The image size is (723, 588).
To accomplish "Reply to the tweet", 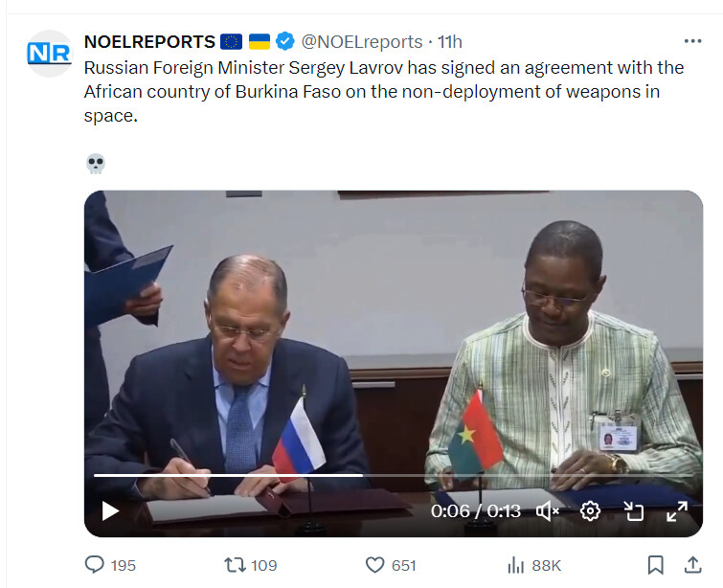I will [95, 565].
